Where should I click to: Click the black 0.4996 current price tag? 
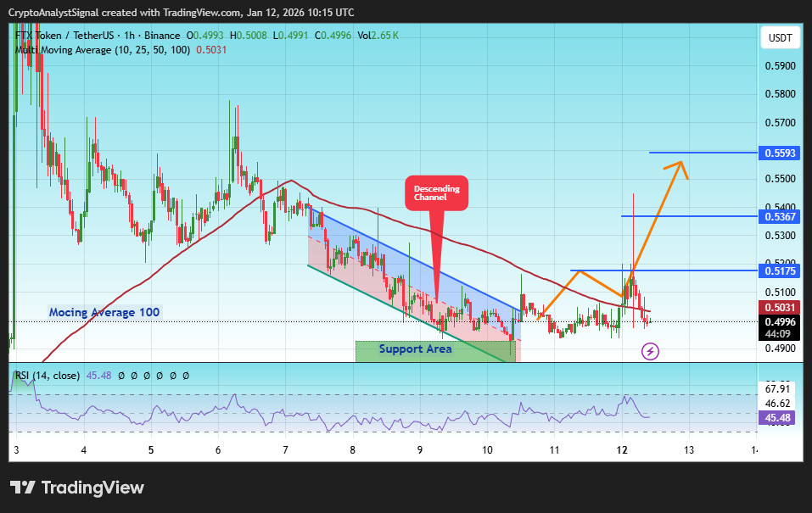[x=780, y=321]
